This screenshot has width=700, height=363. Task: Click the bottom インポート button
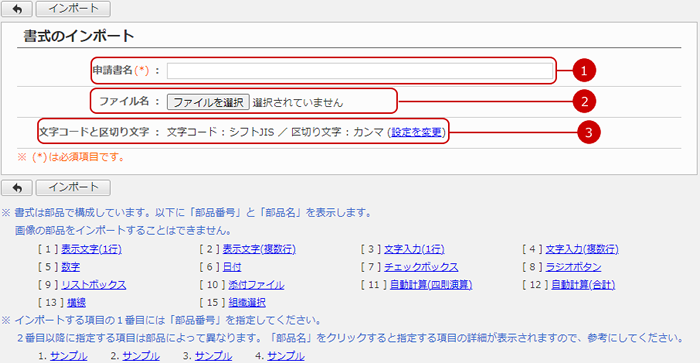pos(73,188)
